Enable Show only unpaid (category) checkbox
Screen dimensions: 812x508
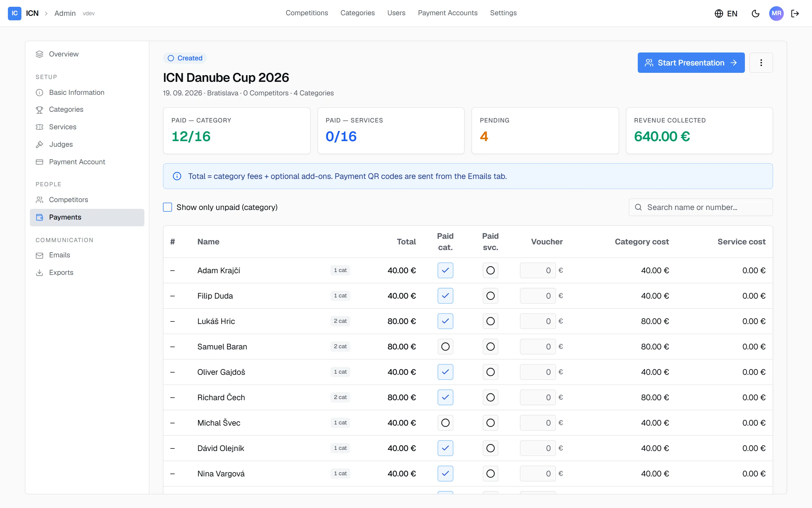click(167, 207)
